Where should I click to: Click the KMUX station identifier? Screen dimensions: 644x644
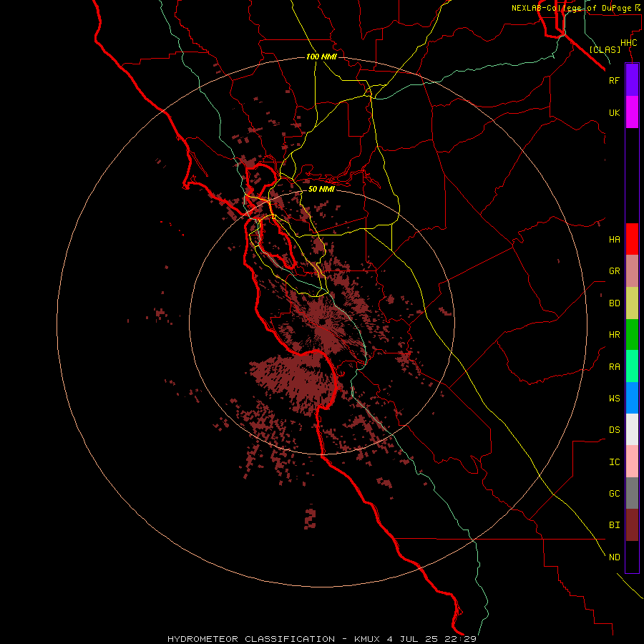click(x=368, y=639)
